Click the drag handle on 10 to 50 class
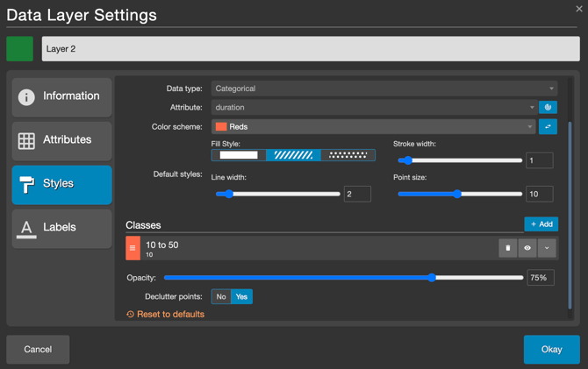Image resolution: width=588 pixels, height=369 pixels. pyautogui.click(x=133, y=248)
